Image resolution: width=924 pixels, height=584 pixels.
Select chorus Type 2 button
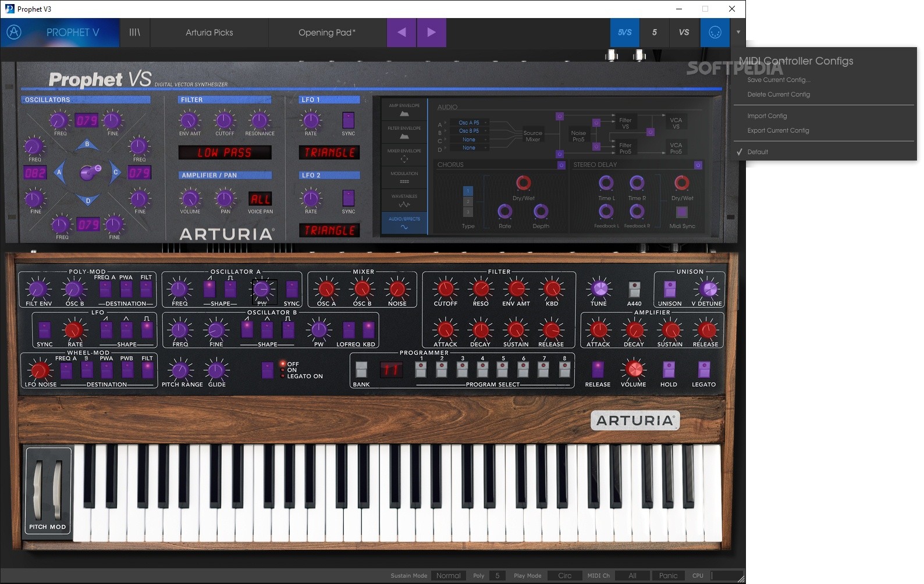(468, 201)
